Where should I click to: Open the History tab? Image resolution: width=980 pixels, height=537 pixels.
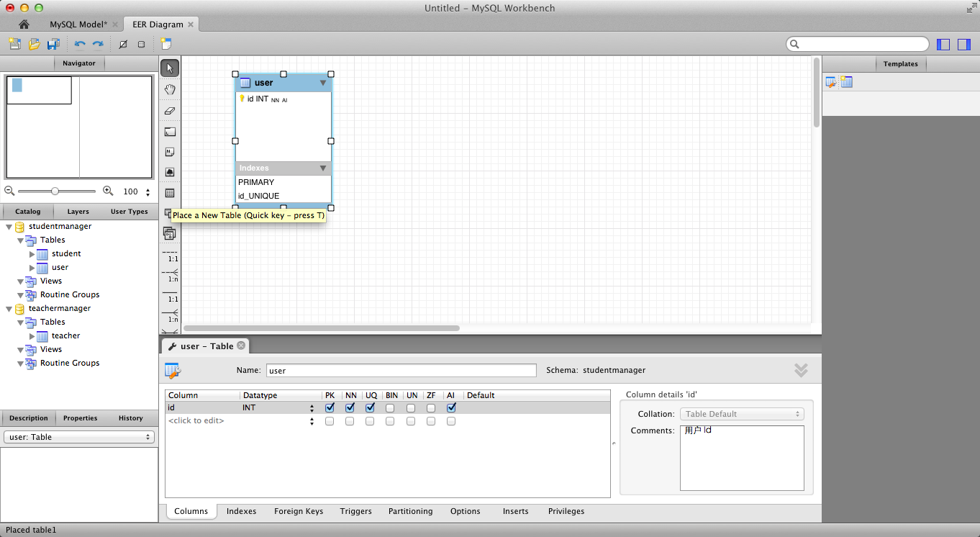(x=131, y=418)
